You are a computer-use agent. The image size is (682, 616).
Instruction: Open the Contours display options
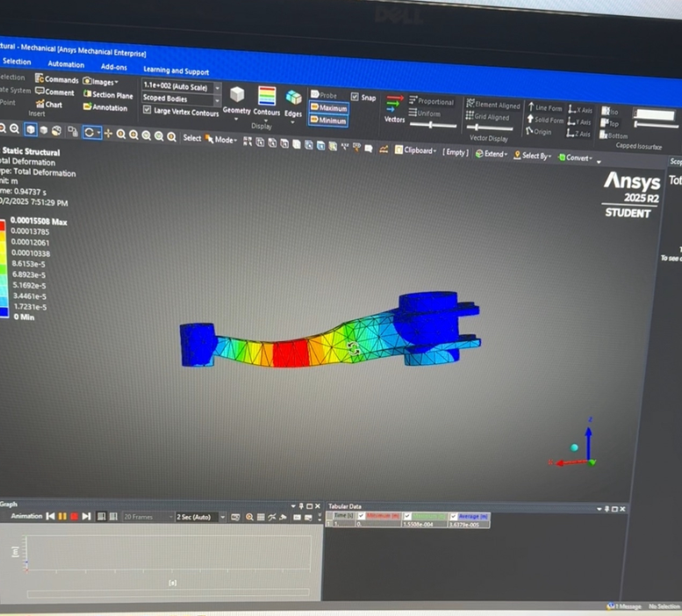tap(267, 97)
